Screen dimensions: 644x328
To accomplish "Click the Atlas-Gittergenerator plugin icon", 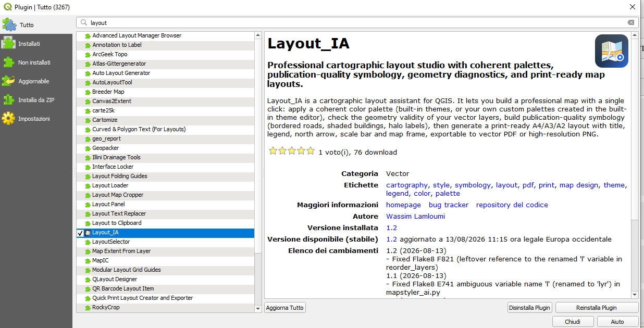I will tap(88, 64).
